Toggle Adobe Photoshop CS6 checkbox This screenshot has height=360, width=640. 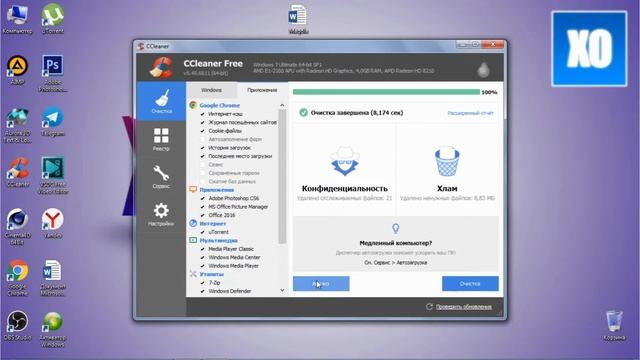(x=202, y=198)
